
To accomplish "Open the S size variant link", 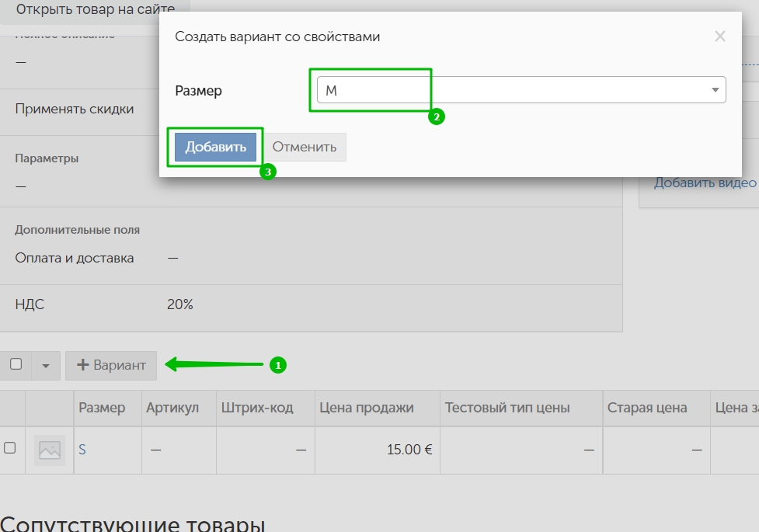I will [82, 449].
